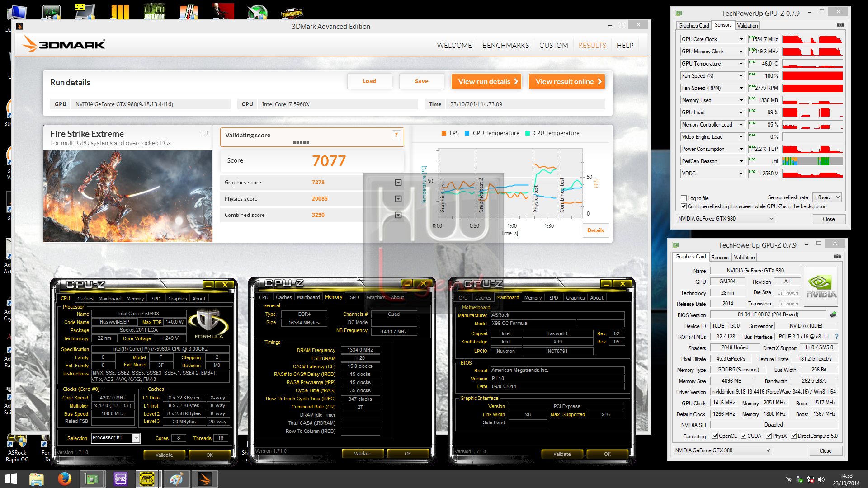Open GPU selector in Graphics Card GPU-Z
This screenshot has width=868, height=488.
point(722,450)
